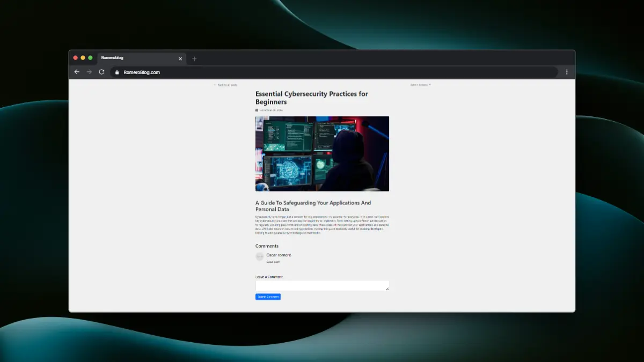
Task: Click Oscar romero's avatar icon
Action: [x=260, y=257]
